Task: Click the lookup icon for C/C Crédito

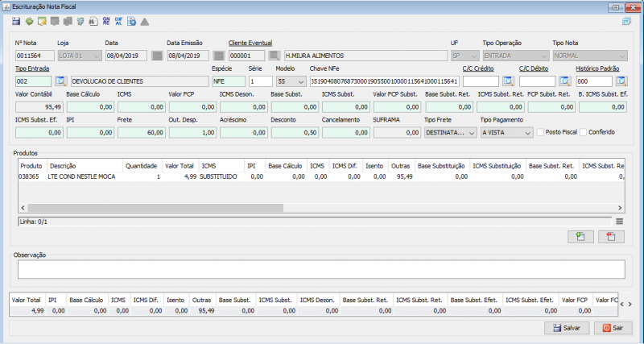Action: coord(509,81)
